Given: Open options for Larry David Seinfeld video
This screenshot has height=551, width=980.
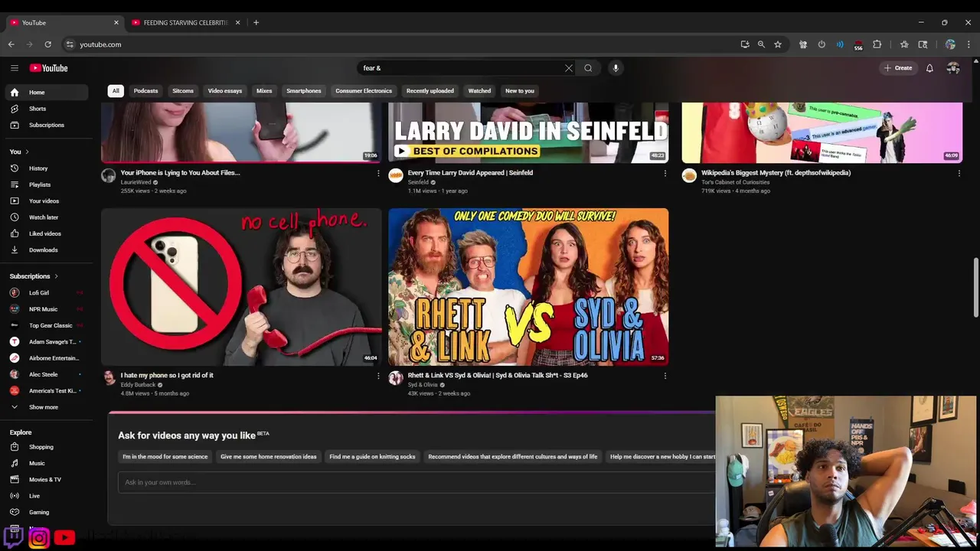Looking at the screenshot, I should (665, 173).
